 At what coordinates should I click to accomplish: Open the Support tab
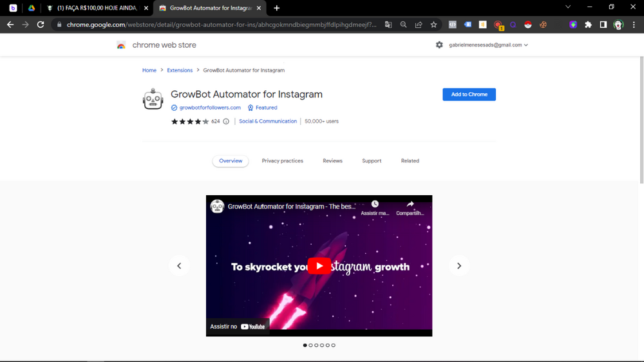click(x=372, y=160)
